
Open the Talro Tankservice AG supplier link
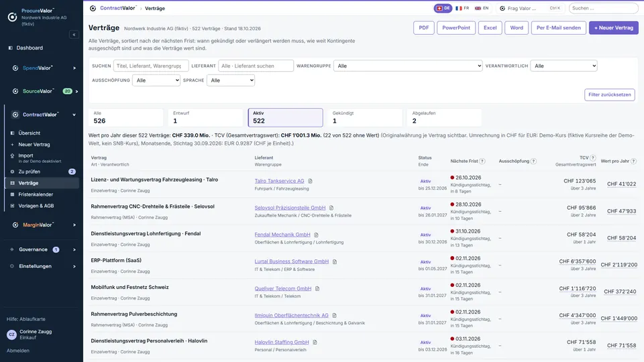point(279,181)
